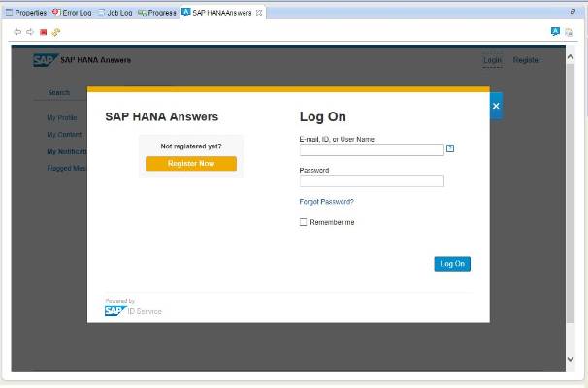Click the Register Now button

click(191, 164)
